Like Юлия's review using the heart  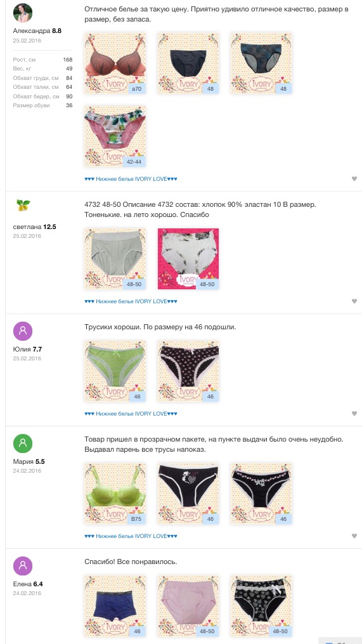pyautogui.click(x=354, y=414)
